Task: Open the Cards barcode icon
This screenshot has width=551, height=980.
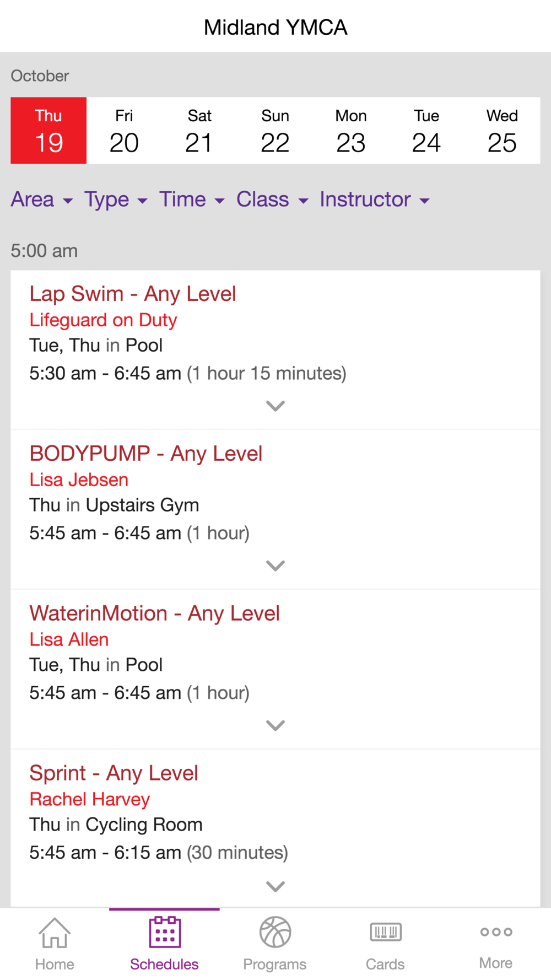Action: [x=385, y=932]
